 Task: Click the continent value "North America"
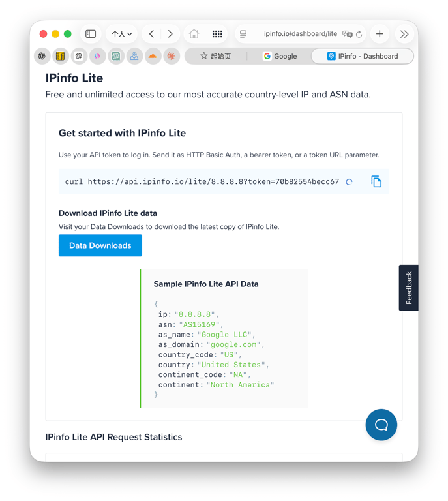coord(240,385)
